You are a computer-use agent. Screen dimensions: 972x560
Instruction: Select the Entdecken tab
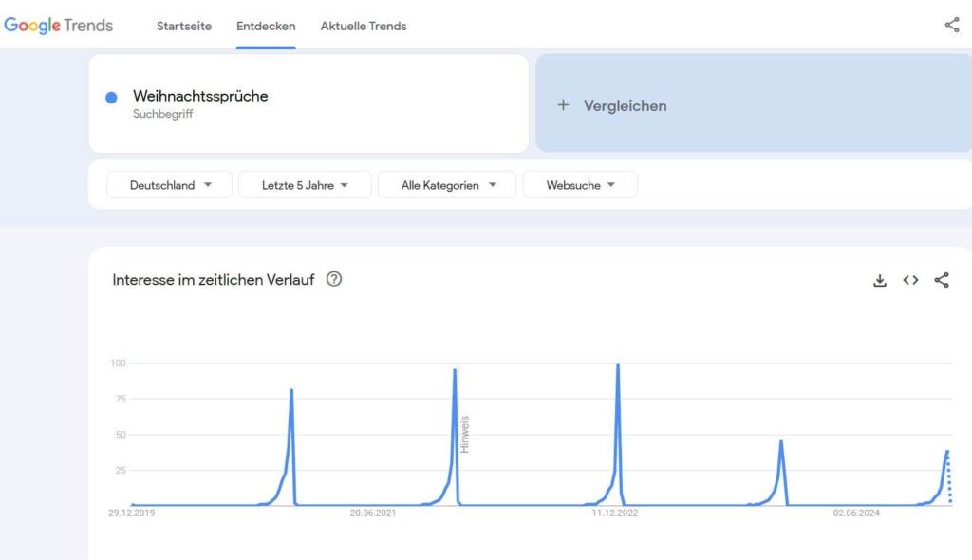tap(266, 26)
